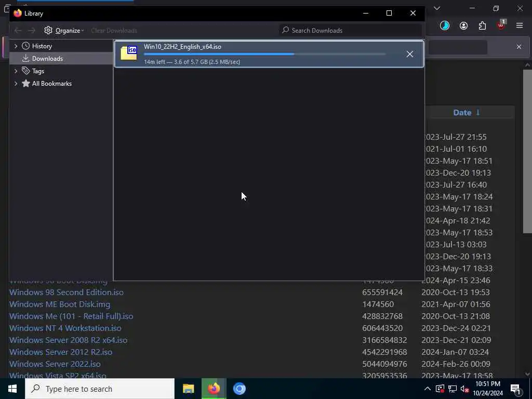This screenshot has width=532, height=399.
Task: Minimize the Library window
Action: [366, 13]
